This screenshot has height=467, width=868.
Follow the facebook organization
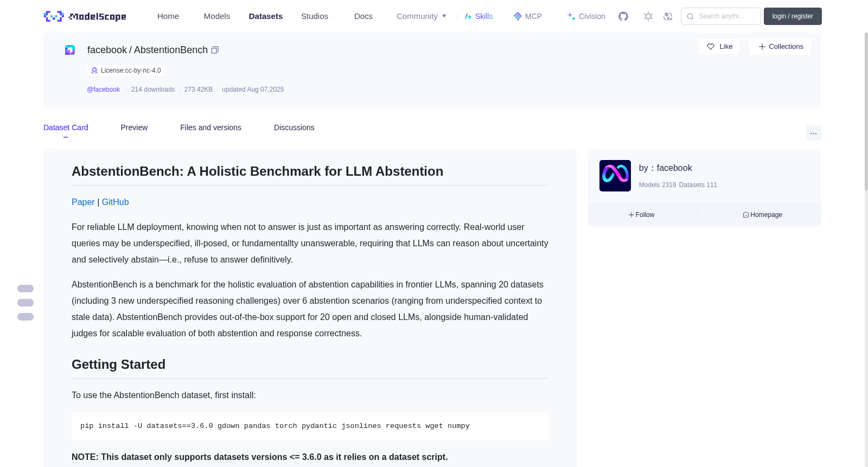coord(642,215)
